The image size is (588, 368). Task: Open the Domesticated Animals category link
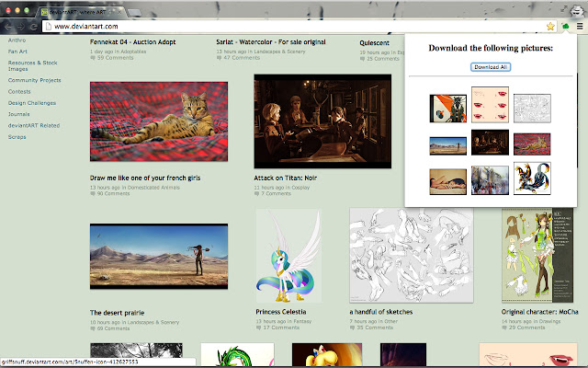(x=153, y=188)
